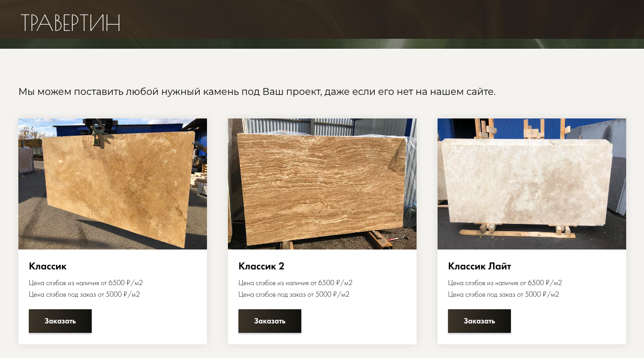The image size is (644, 358).
Task: Click the in-stock price line in Классик Лайт card
Action: (x=505, y=283)
